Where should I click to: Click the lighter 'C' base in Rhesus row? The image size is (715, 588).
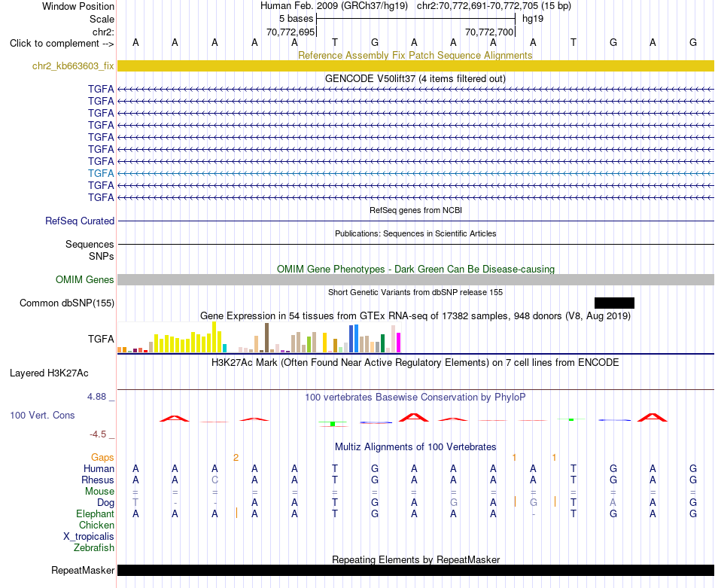[x=214, y=480]
